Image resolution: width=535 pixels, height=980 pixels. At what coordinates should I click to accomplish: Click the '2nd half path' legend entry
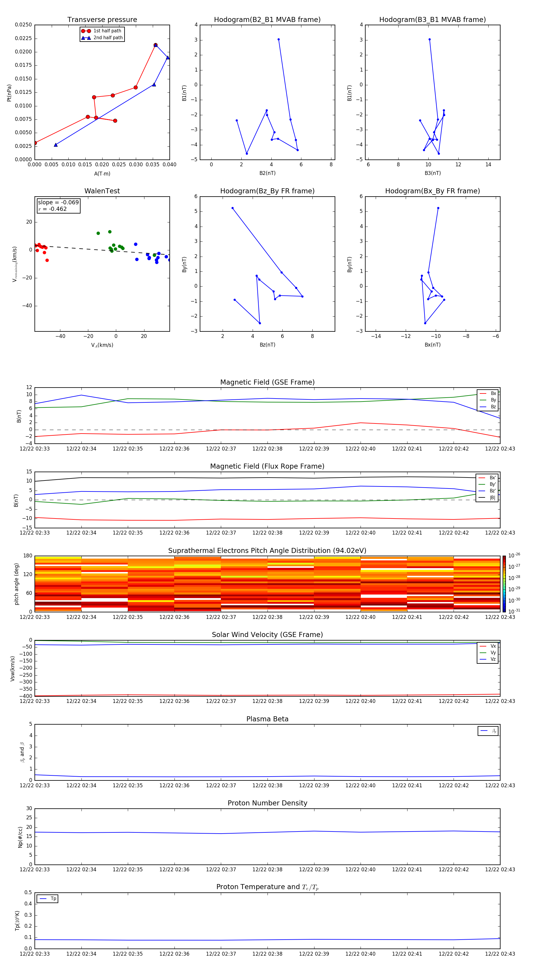coord(102,38)
